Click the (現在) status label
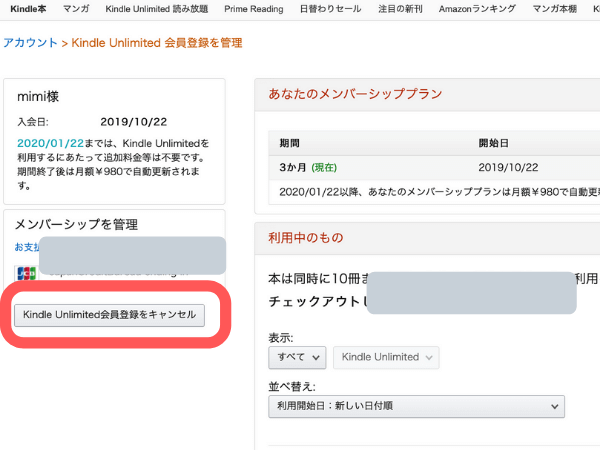600x450 pixels. pos(324,168)
